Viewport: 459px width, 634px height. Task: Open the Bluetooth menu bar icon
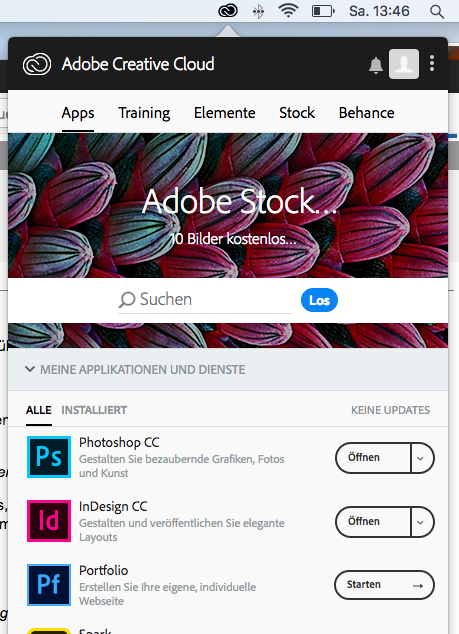pyautogui.click(x=258, y=11)
